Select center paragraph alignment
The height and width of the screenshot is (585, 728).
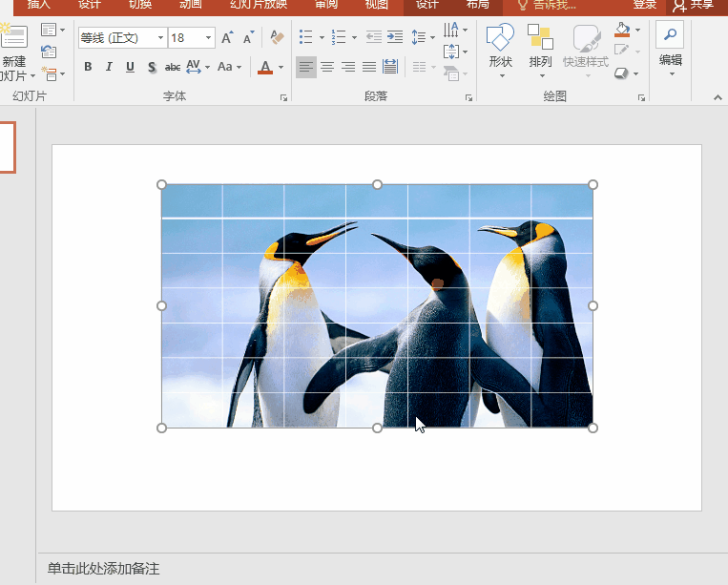[x=327, y=67]
